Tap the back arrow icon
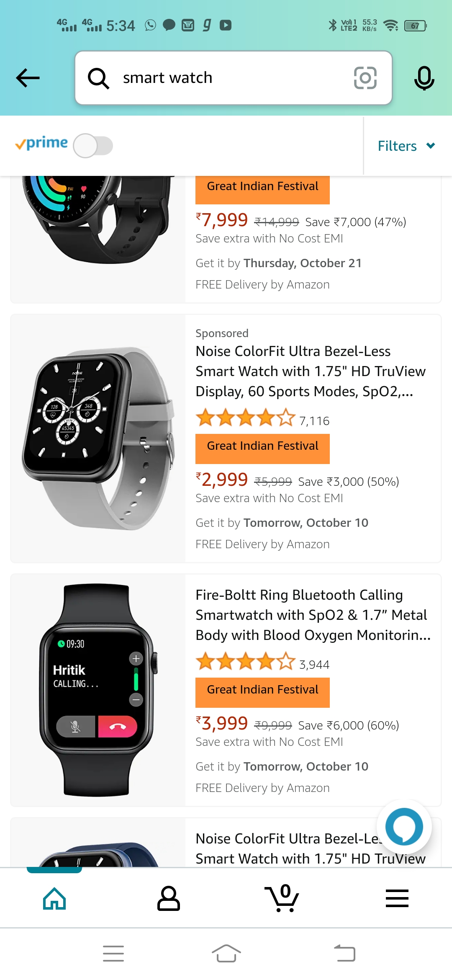Image resolution: width=452 pixels, height=980 pixels. 28,78
